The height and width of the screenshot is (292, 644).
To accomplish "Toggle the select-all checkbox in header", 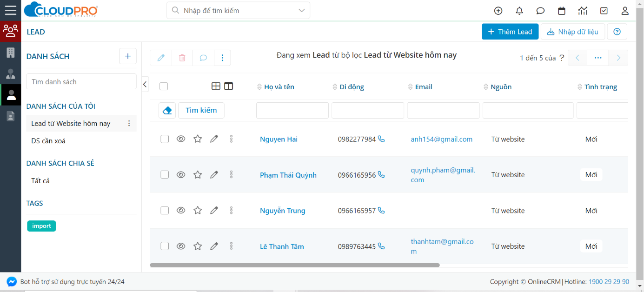I will pos(164,86).
